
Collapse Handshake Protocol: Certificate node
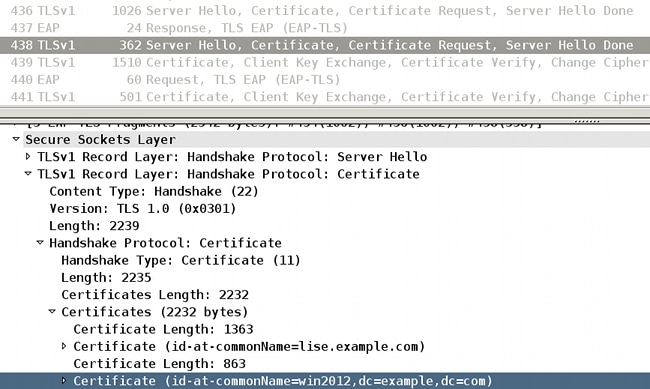click(x=40, y=242)
